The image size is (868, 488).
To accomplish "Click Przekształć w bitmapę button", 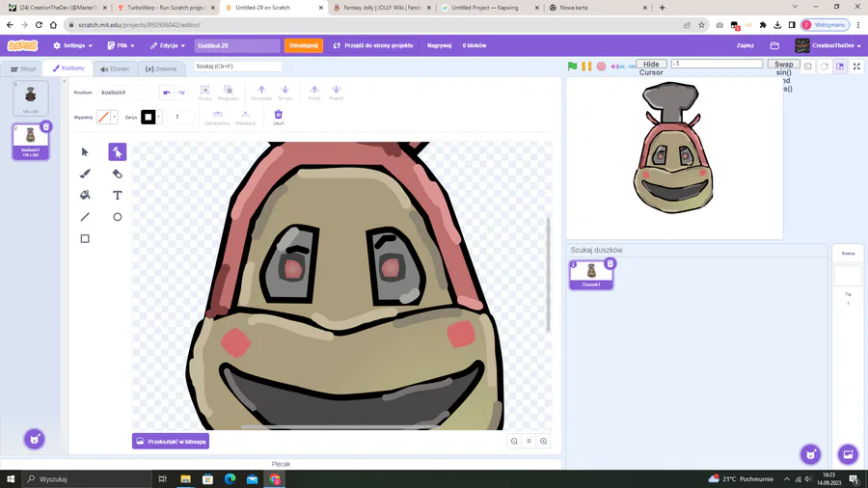I will point(171,442).
